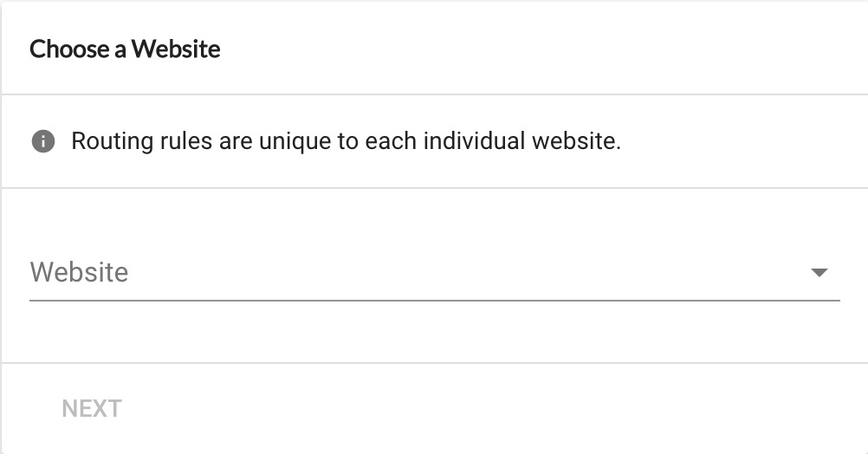Click the downward caret icon in the Website field
The image size is (868, 454).
pyautogui.click(x=819, y=272)
